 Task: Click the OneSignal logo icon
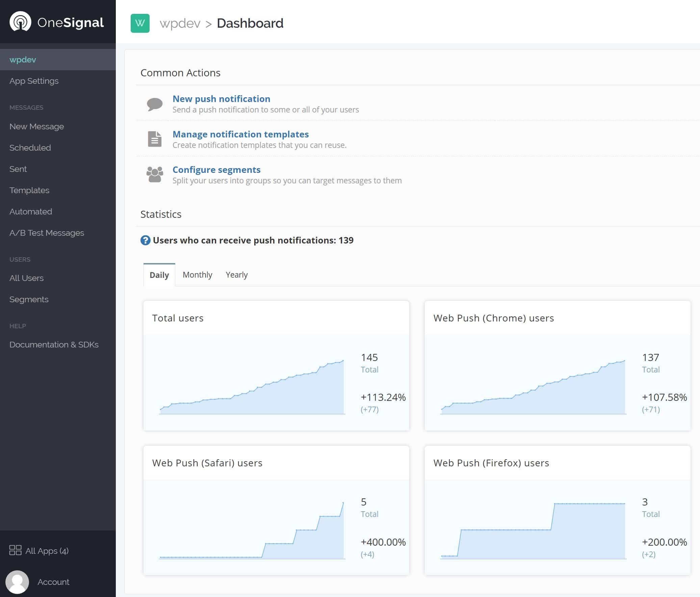(x=20, y=22)
